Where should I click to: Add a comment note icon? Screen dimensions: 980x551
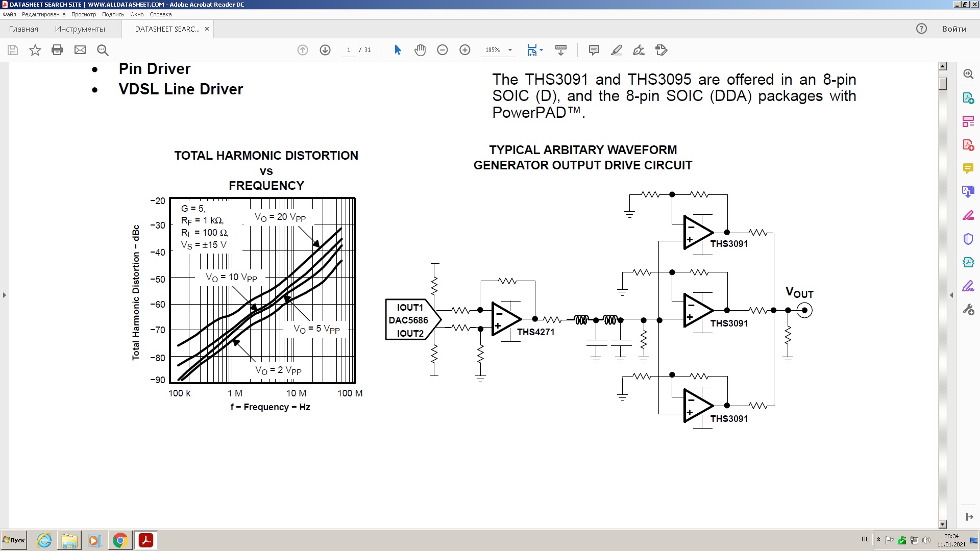click(594, 50)
